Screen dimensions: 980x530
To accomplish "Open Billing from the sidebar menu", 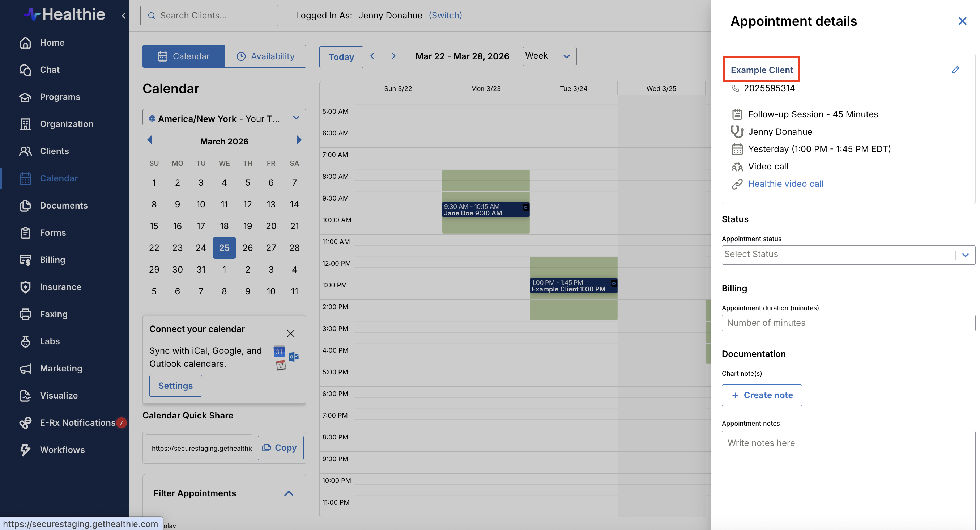I will [52, 260].
